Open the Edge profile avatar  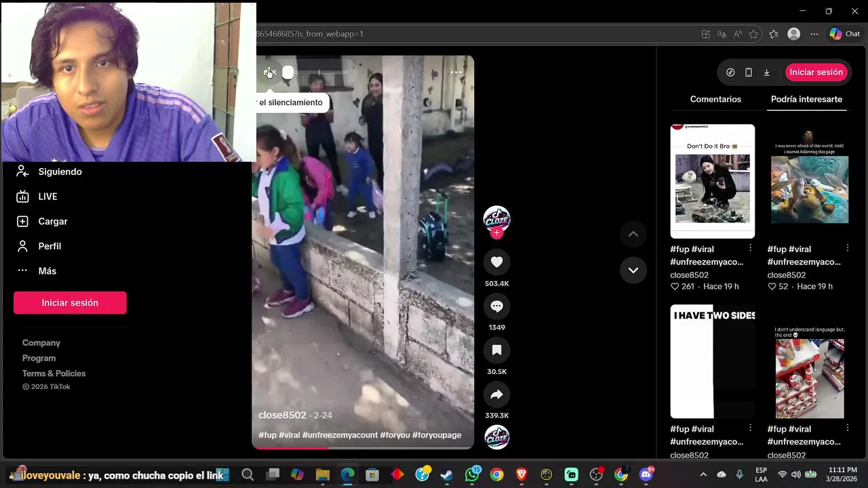tap(794, 34)
